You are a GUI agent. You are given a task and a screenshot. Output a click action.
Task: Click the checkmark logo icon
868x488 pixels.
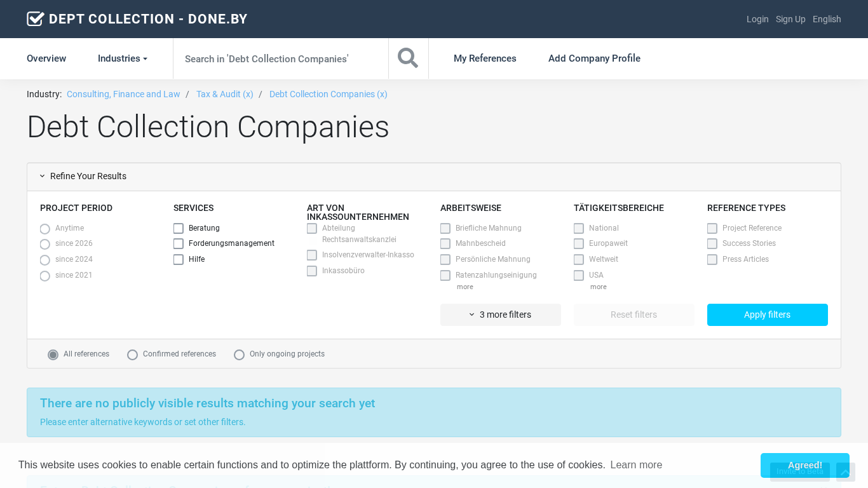(x=36, y=19)
